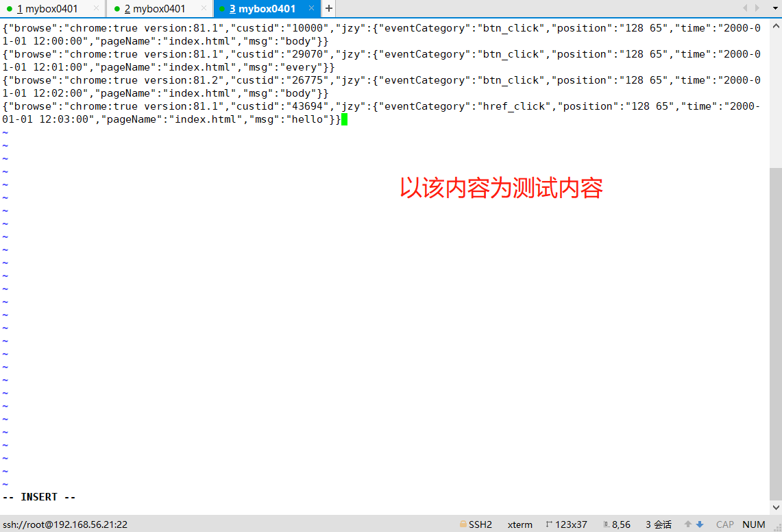
Task: Click the version:81.2 text
Action: (x=184, y=80)
